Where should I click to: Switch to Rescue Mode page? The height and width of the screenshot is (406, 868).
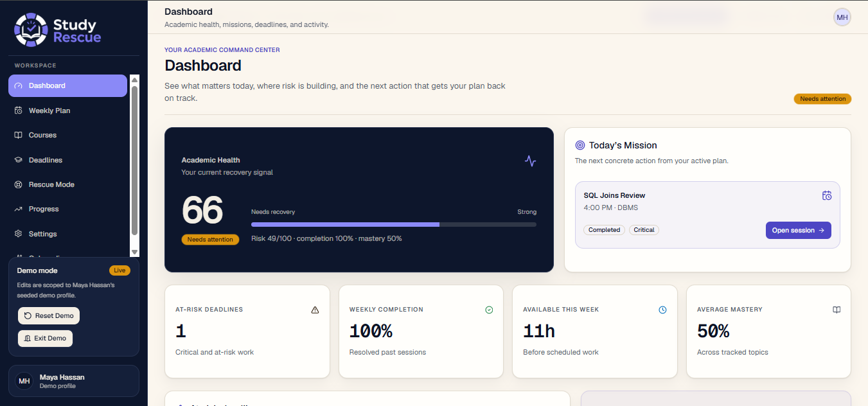point(67,184)
